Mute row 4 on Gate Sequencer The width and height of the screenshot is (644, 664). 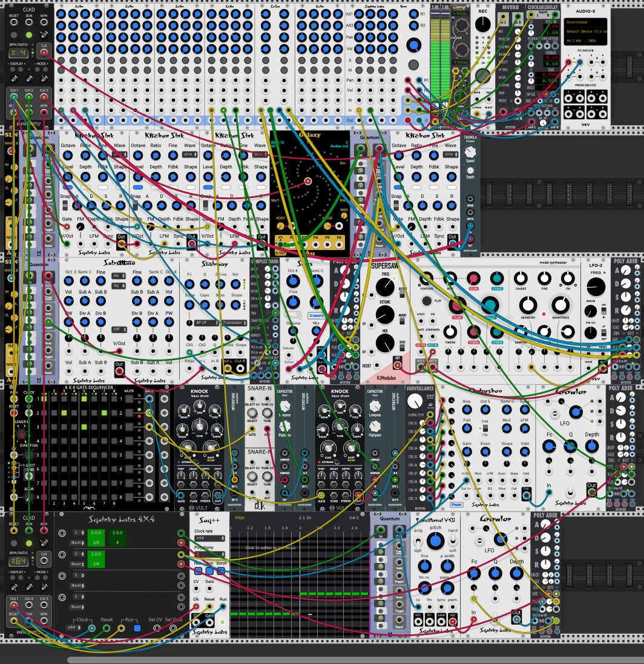129,441
